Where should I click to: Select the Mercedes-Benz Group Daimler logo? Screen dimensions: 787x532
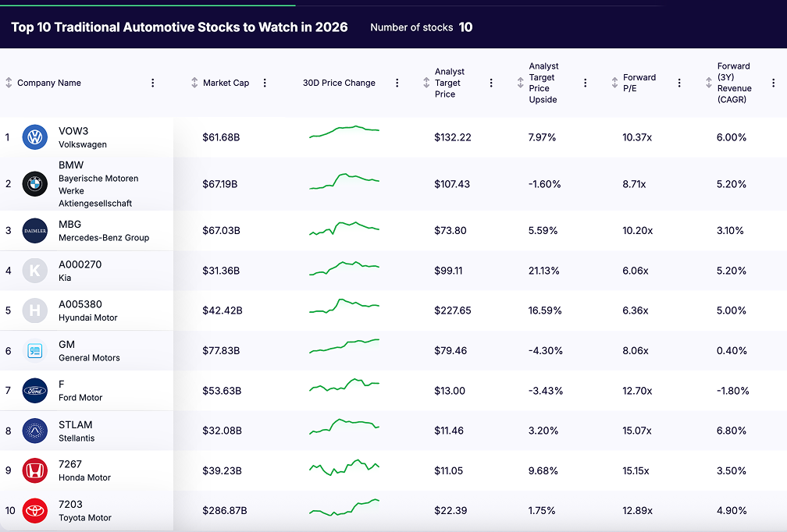pyautogui.click(x=35, y=230)
